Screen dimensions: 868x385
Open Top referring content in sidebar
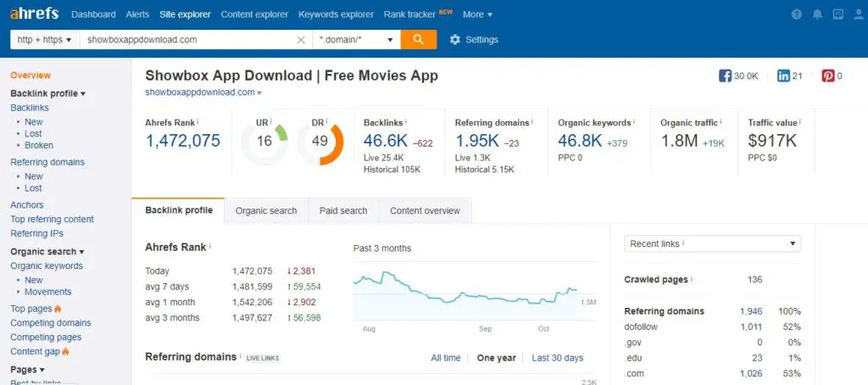click(x=52, y=219)
